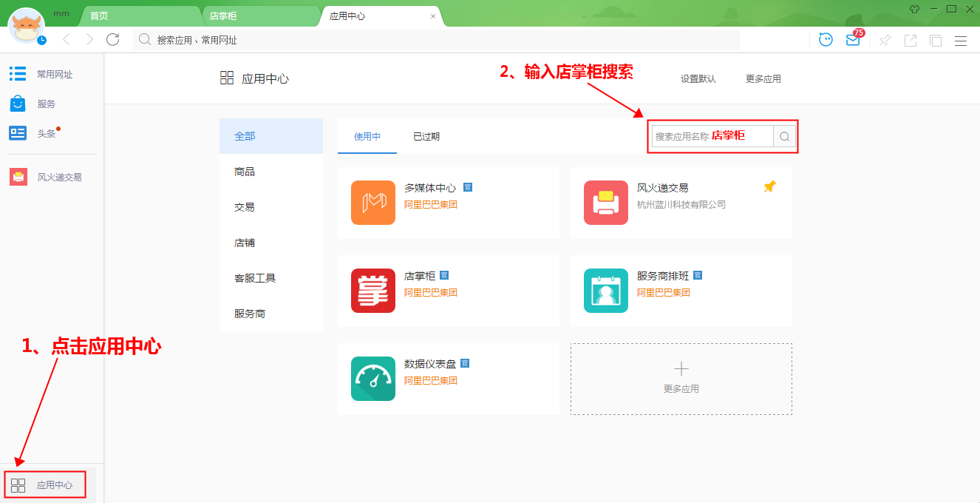Open the red 掌 店掌柜 icon
The image size is (980, 503).
point(373,291)
